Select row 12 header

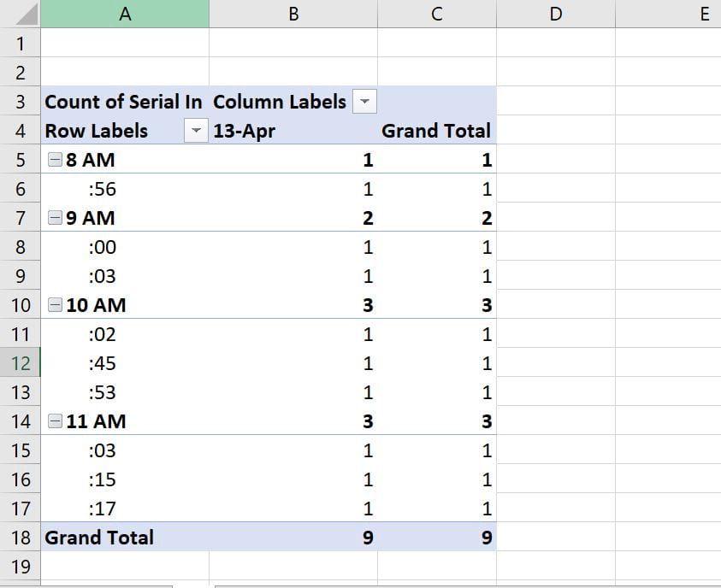pyautogui.click(x=21, y=363)
